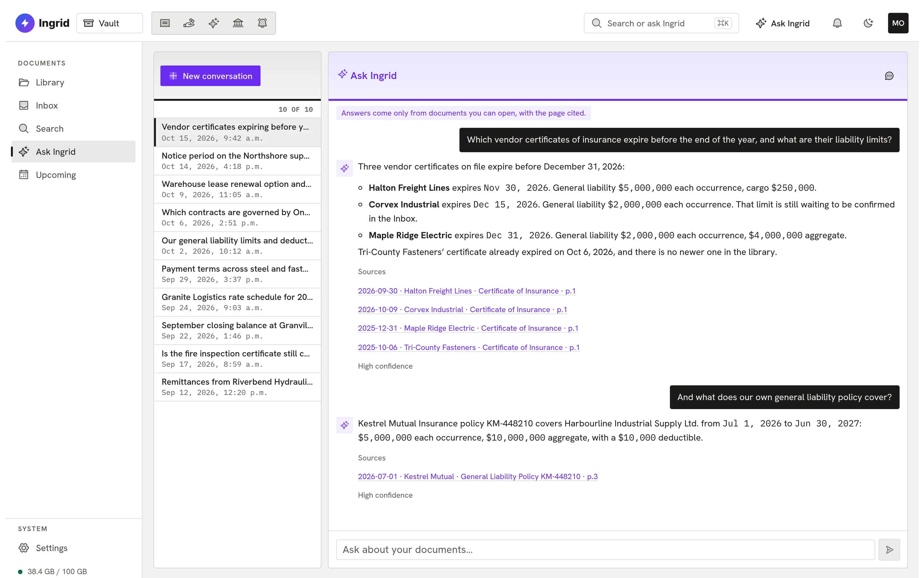The width and height of the screenshot is (924, 578).
Task: Click the sparkle icon in top toolbar
Action: tap(213, 23)
